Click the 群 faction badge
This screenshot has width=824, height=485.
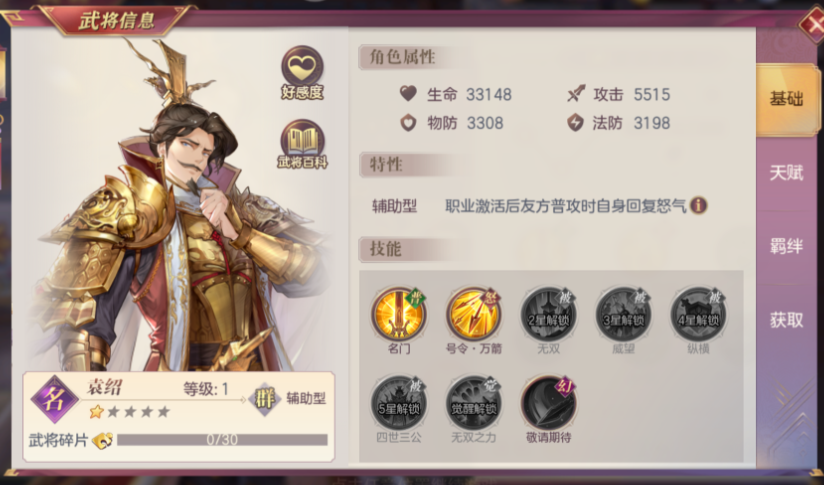pos(264,399)
